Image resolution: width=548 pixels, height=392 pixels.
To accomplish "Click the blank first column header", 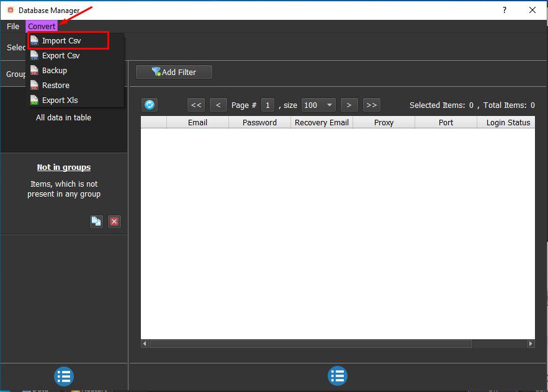I will tap(154, 123).
